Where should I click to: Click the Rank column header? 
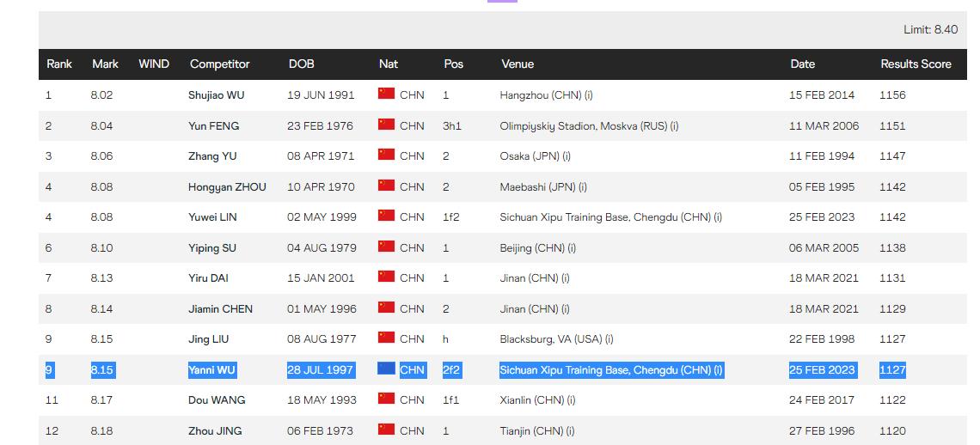(x=59, y=64)
